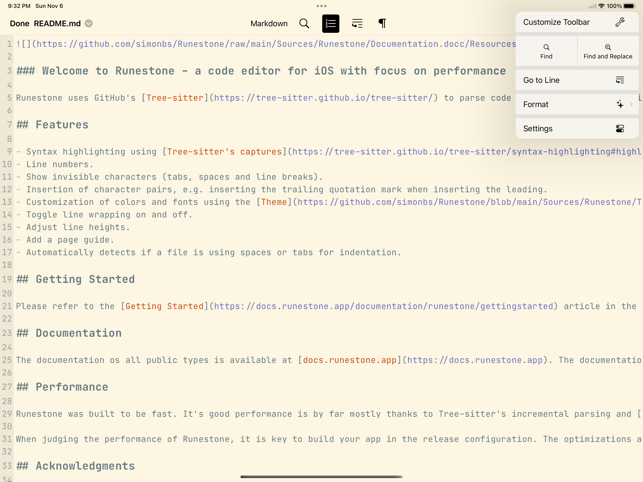Viewport: 643px width, 482px height.
Task: Select Find and Replace option
Action: [608, 51]
